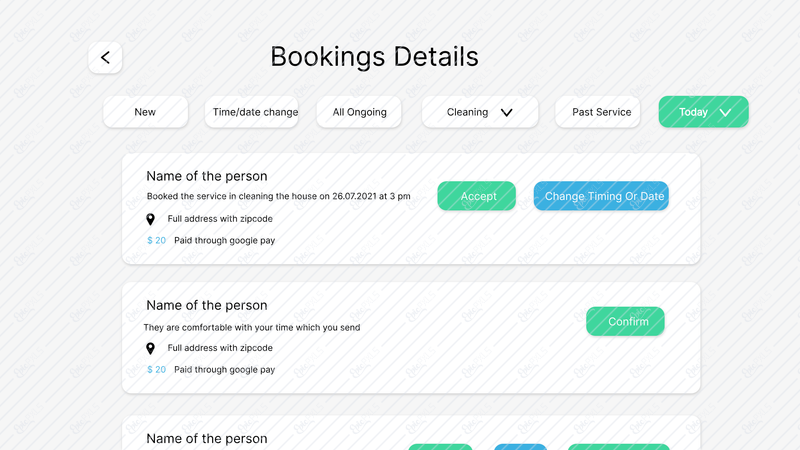Viewport: 800px width, 450px height.
Task: Confirm the second booking
Action: tap(625, 321)
